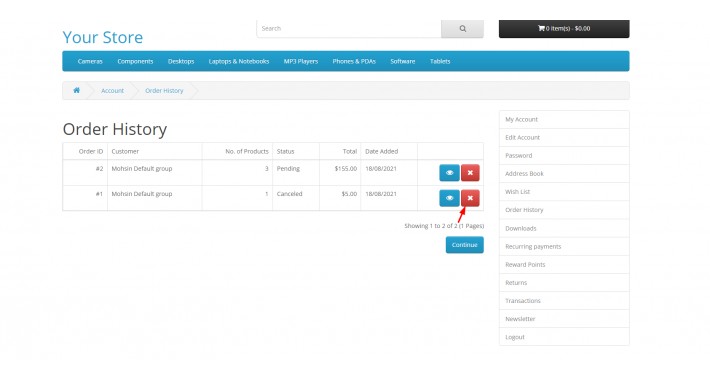Click Logout in sidebar
The image size is (710, 380).
click(564, 337)
